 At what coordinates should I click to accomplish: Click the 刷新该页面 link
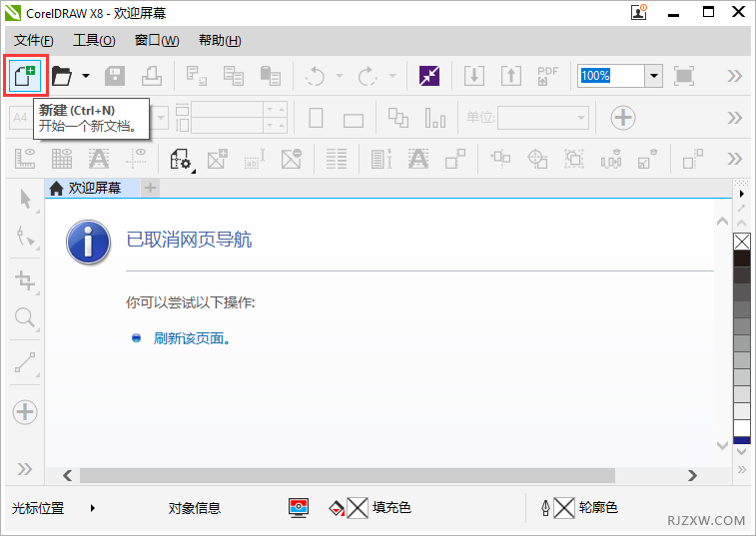(192, 338)
